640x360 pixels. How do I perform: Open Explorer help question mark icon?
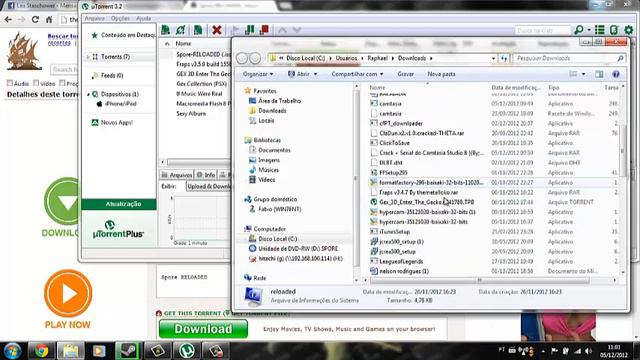pos(616,74)
